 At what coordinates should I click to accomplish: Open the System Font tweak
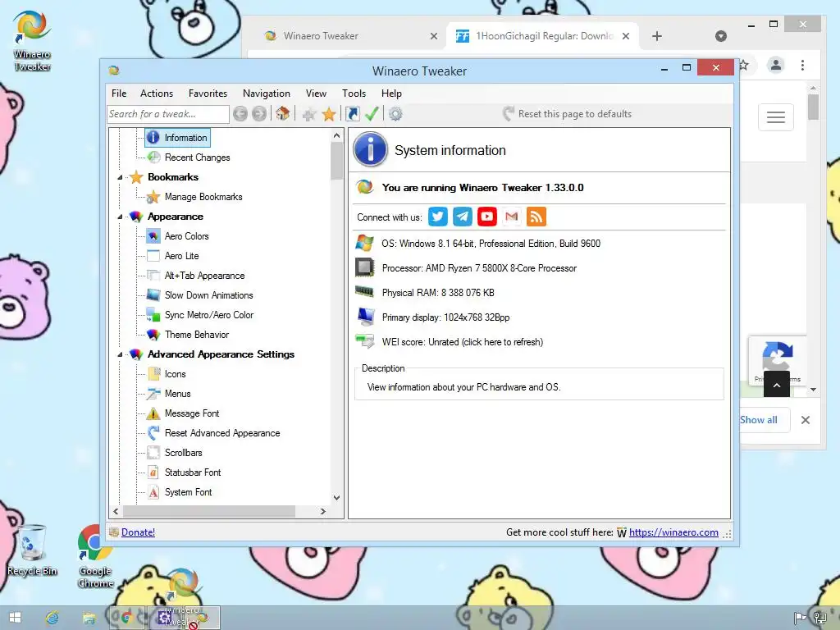coord(188,492)
